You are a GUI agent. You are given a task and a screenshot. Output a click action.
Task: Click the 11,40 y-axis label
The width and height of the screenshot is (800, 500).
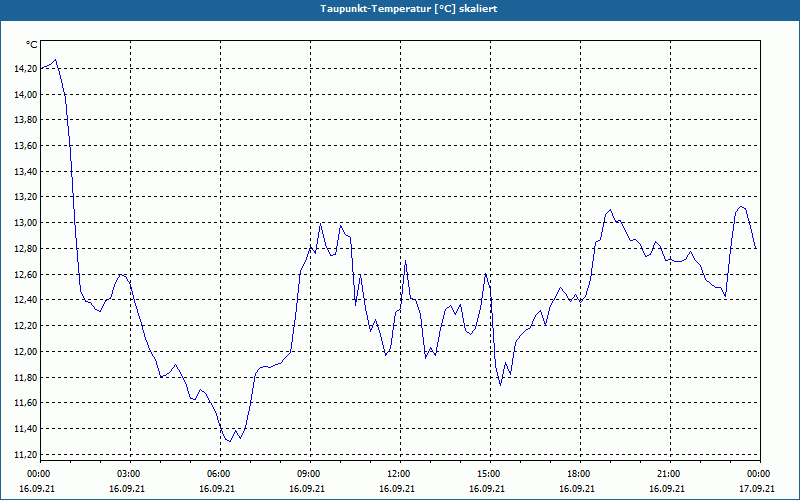tap(26, 429)
